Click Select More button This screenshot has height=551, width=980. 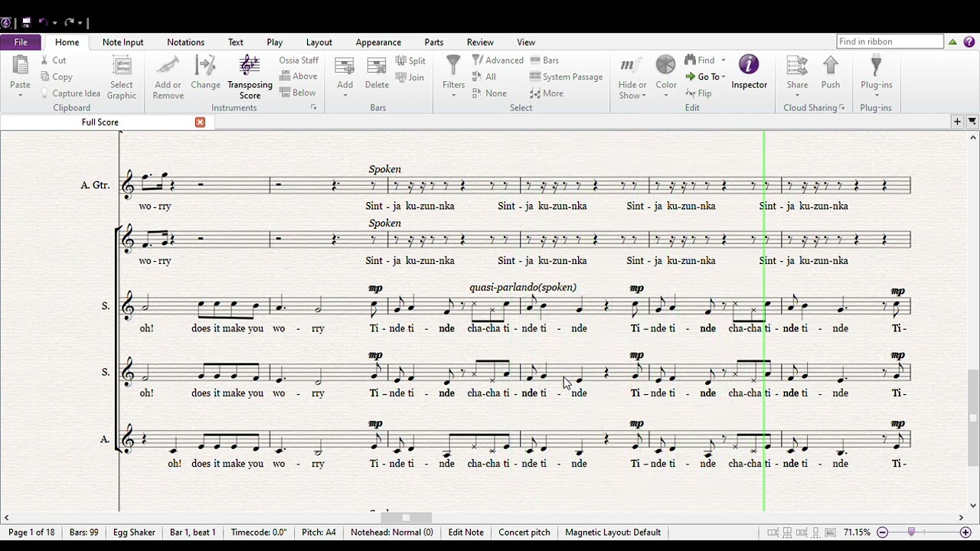point(547,93)
